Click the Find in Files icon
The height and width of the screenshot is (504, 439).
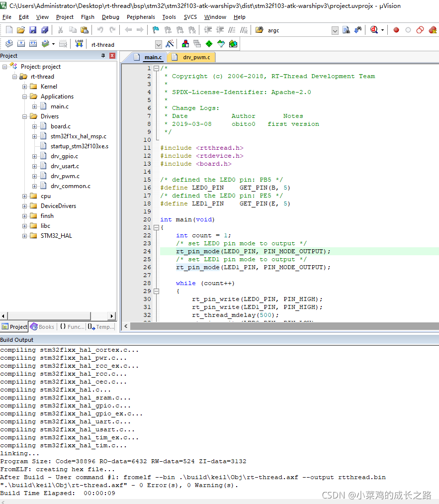tap(259, 30)
